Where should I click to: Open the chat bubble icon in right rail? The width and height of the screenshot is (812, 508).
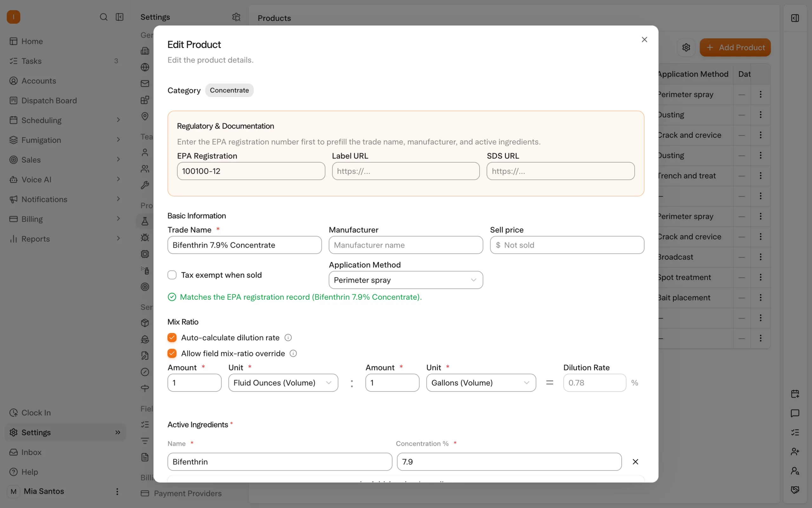(795, 413)
